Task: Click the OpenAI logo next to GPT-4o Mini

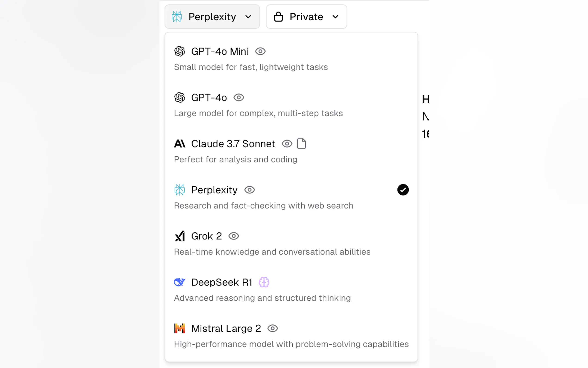Action: 180,51
